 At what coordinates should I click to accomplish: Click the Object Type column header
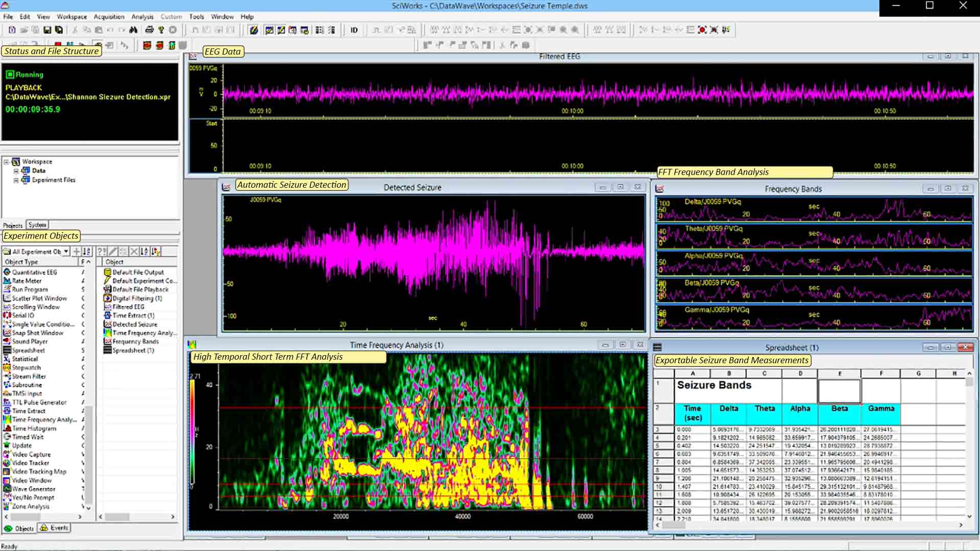[40, 262]
